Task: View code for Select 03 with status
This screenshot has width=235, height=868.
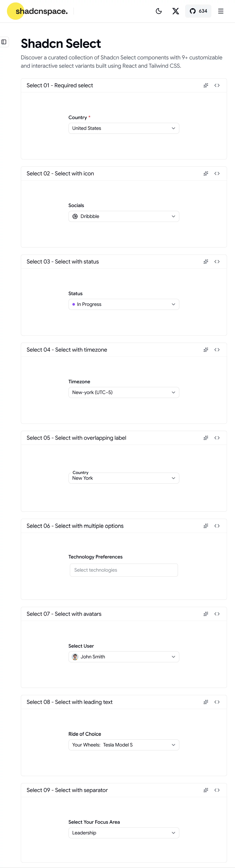Action: 217,262
